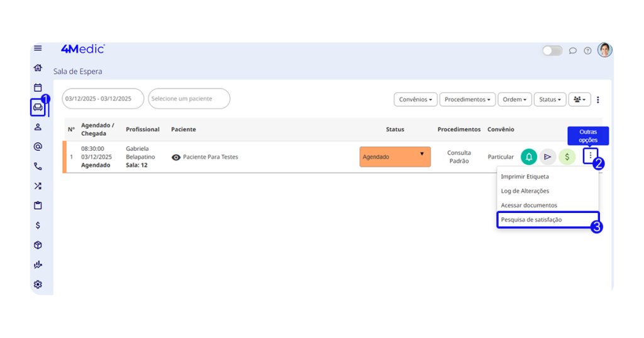Viewport: 644px width, 338px height.
Task: Open the Agendado status dropdown
Action: point(395,157)
